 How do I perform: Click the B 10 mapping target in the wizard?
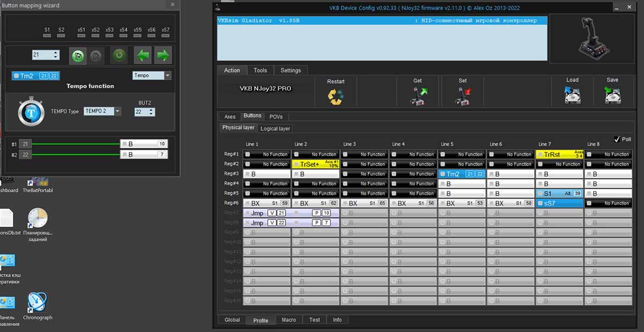pos(144,144)
